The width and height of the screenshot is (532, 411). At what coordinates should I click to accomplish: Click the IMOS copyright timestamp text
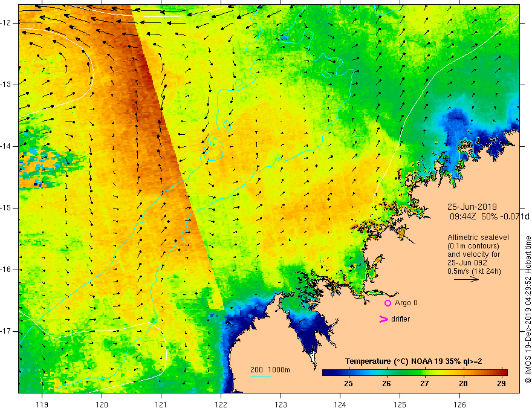(528, 310)
